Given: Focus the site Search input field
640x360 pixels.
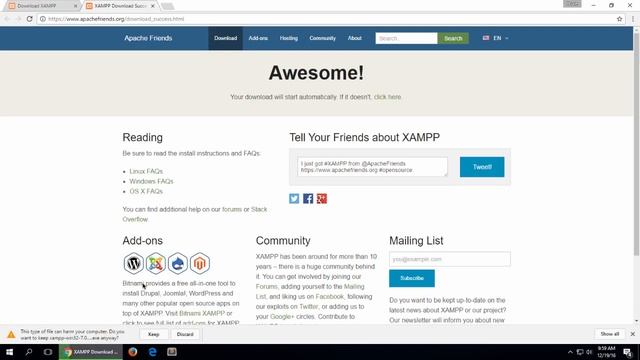Looking at the screenshot, I should 407,38.
